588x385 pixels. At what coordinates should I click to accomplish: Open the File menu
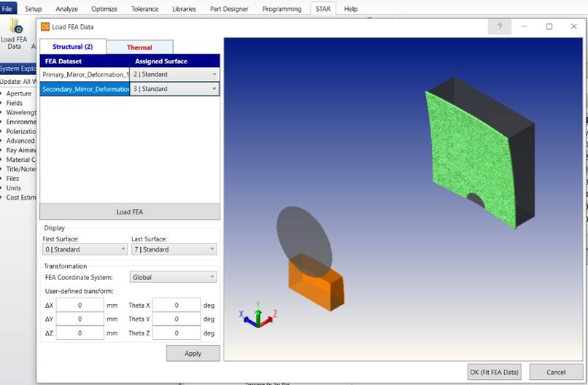click(x=9, y=9)
